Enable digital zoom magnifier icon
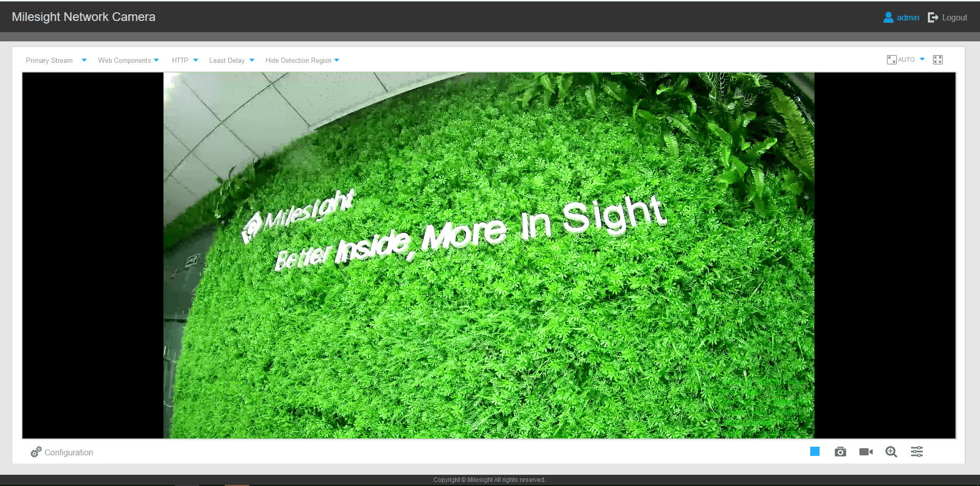980x486 pixels. pyautogui.click(x=891, y=452)
